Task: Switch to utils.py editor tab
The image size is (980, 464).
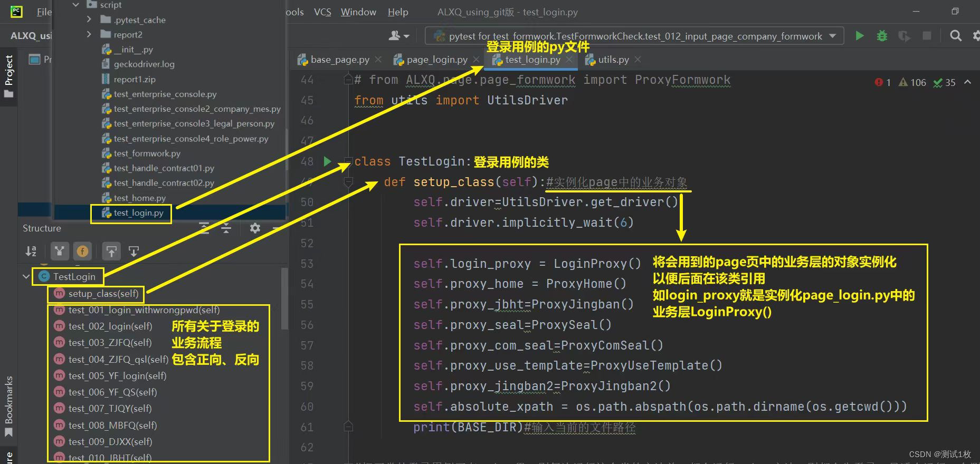Action: click(x=613, y=60)
